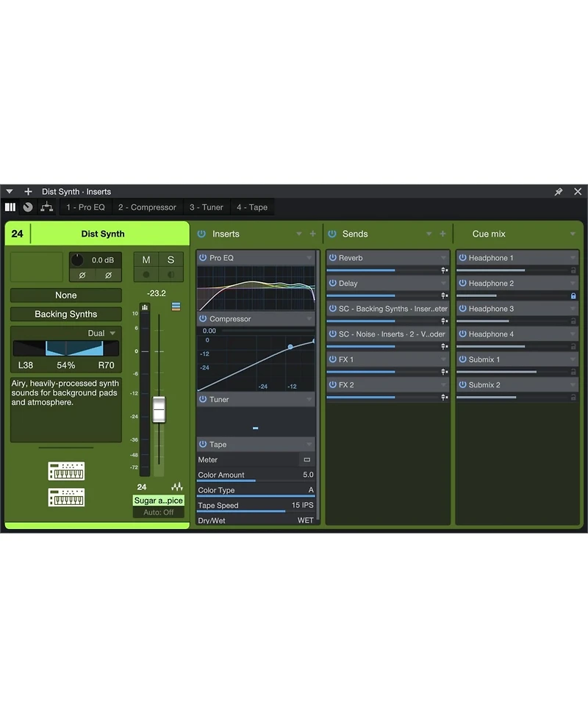588x718 pixels.
Task: Invert left channel phase
Action: tap(82, 275)
